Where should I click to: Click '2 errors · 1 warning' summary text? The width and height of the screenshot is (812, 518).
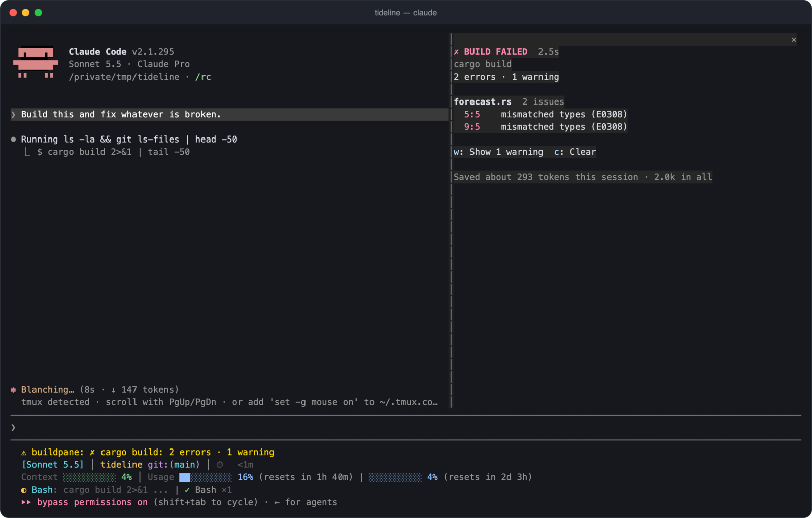[x=506, y=77]
